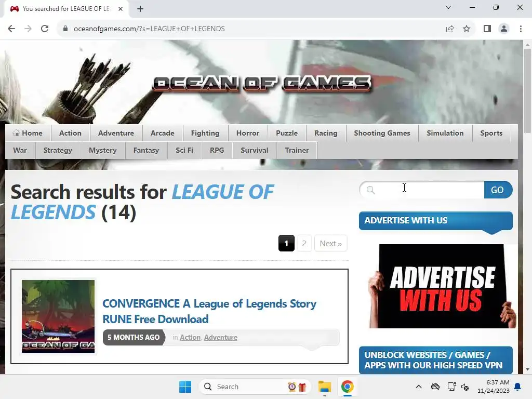Open the Survival category

click(x=255, y=150)
